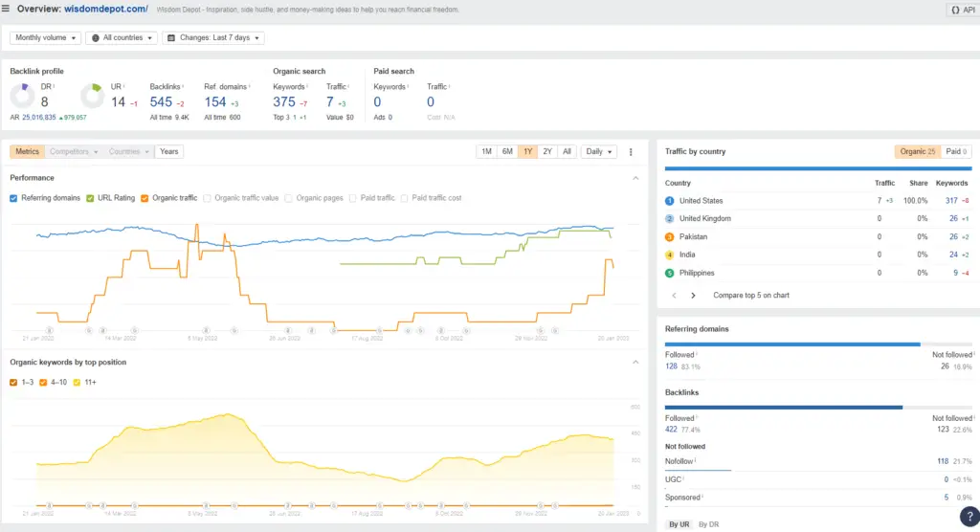This screenshot has width=980, height=532.
Task: Open Sponsored backlinks count 5
Action: click(947, 498)
